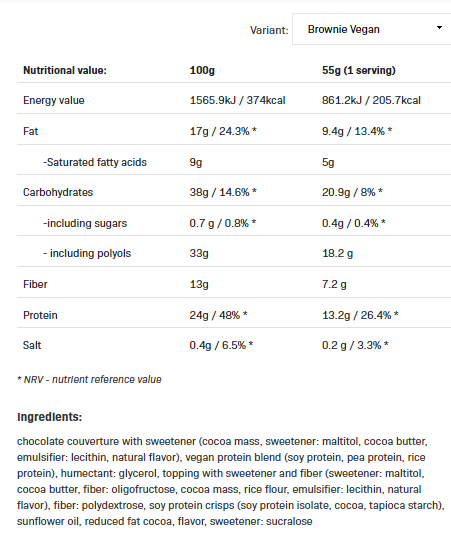
Task: Select the Variant label text
Action: (x=269, y=30)
